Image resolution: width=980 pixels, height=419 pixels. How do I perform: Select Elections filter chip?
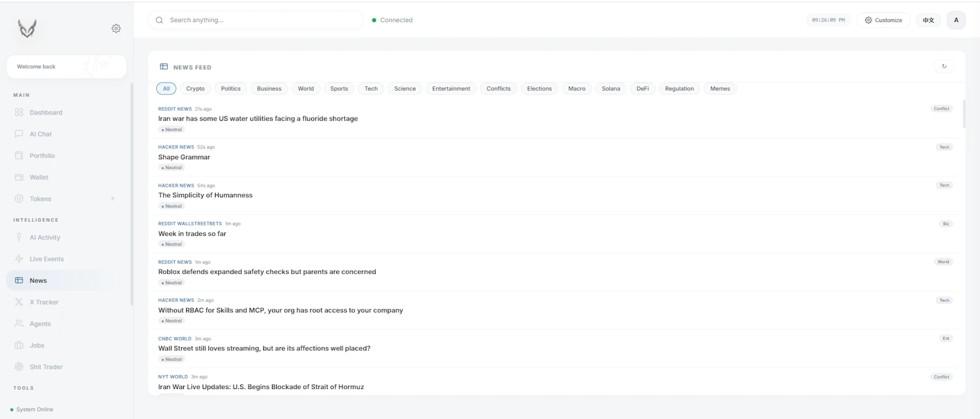click(539, 89)
